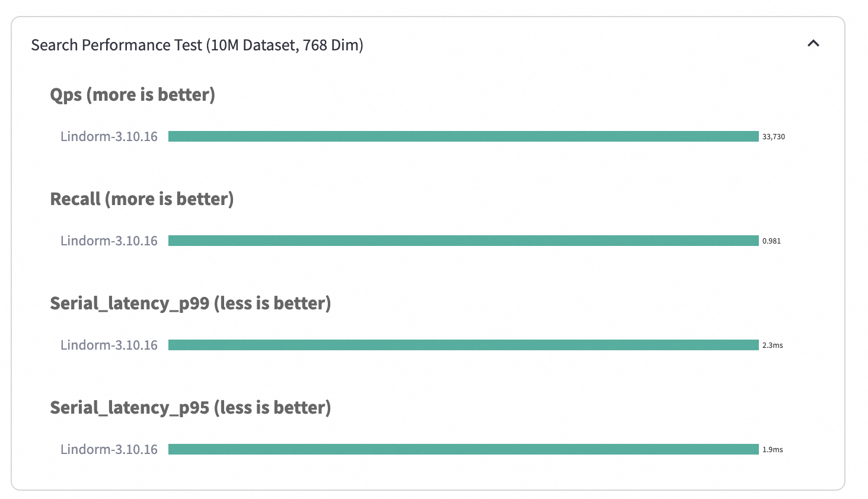Click '(10M Dataset, 768 Dim)' in the header
This screenshot has height=499, width=868.
(285, 45)
